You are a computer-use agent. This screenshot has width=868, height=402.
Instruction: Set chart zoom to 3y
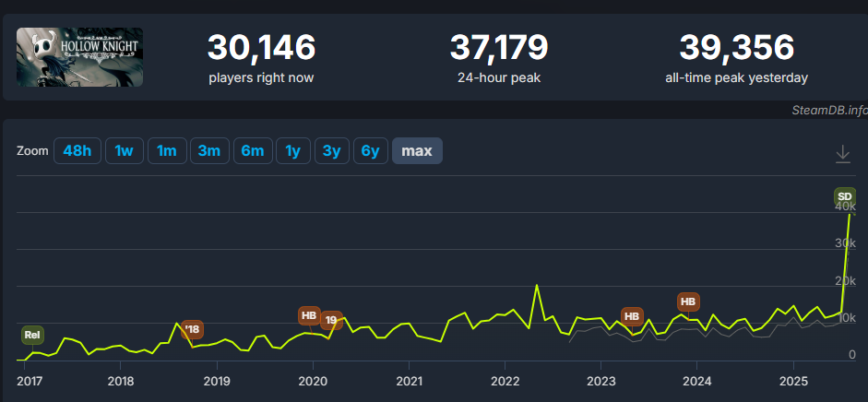tap(331, 151)
